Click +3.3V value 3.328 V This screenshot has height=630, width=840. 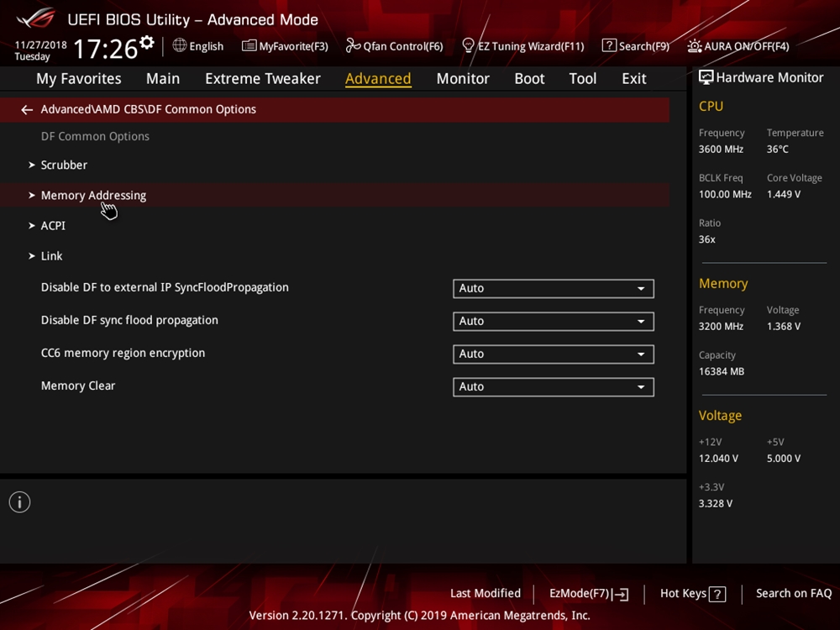pyautogui.click(x=715, y=503)
